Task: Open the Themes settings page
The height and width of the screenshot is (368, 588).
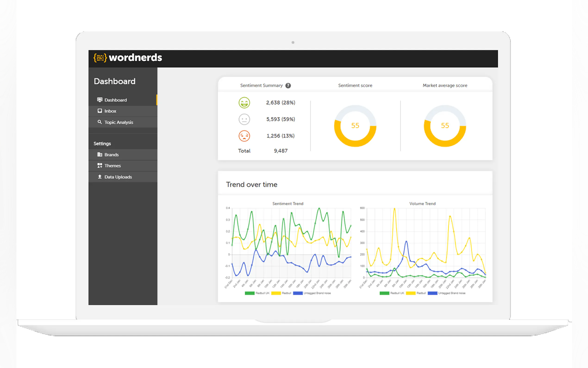Action: pyautogui.click(x=113, y=166)
